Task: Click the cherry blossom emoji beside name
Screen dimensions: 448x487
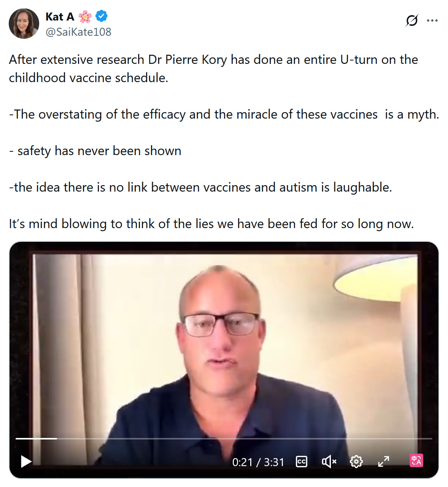Action: tap(85, 17)
